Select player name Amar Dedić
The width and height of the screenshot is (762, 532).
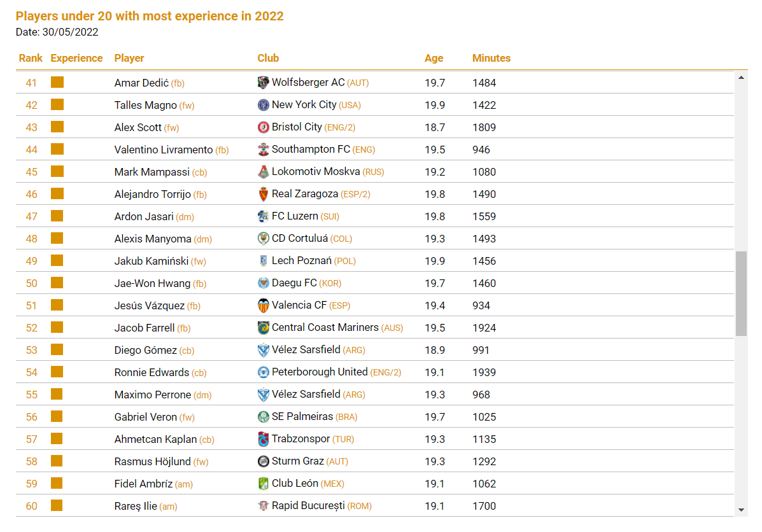coord(141,83)
